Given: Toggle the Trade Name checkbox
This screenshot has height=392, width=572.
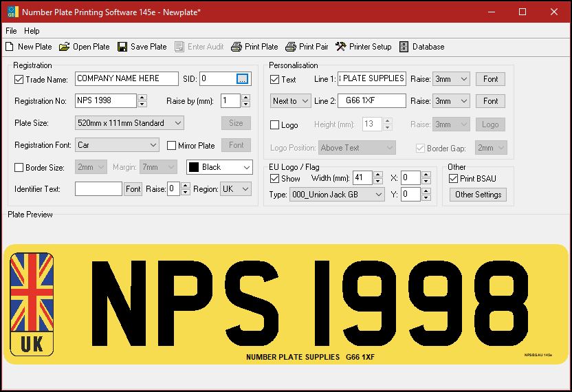Looking at the screenshot, I should coord(19,79).
